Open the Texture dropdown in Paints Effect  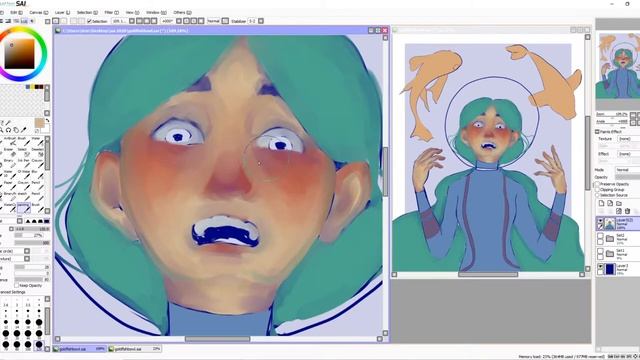point(629,139)
